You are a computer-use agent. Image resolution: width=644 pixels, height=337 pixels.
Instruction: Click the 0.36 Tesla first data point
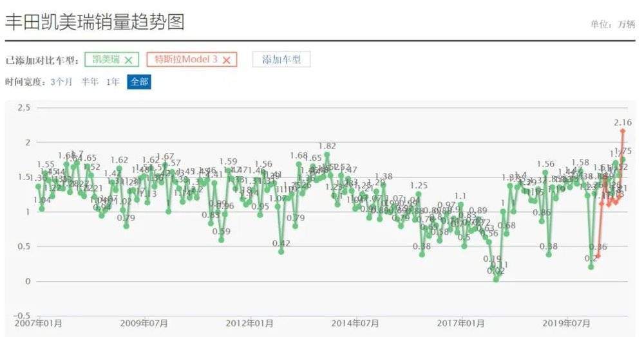pyautogui.click(x=598, y=256)
